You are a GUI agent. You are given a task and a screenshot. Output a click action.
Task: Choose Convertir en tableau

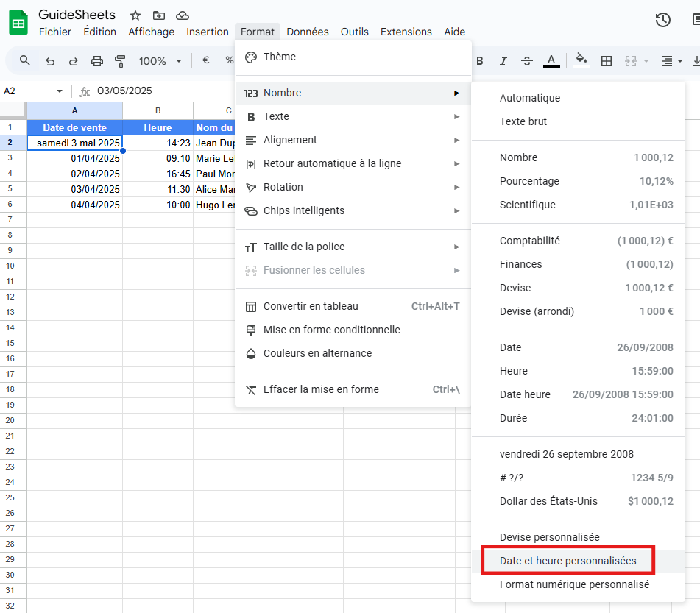pyautogui.click(x=353, y=306)
